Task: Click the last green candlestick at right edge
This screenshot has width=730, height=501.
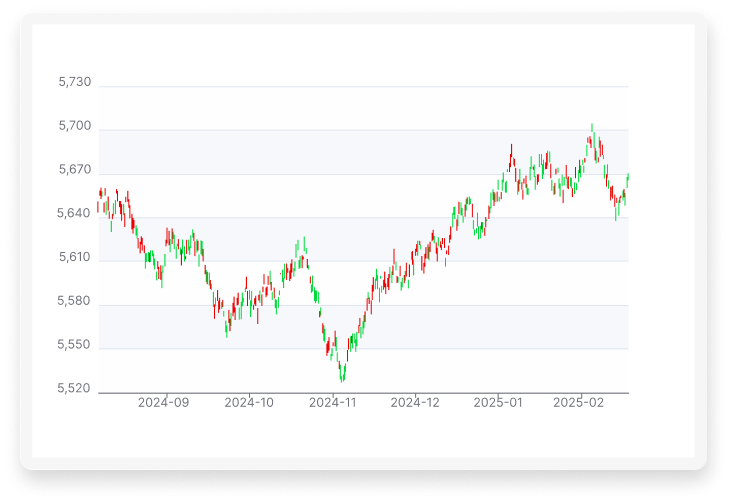Action: [x=628, y=180]
